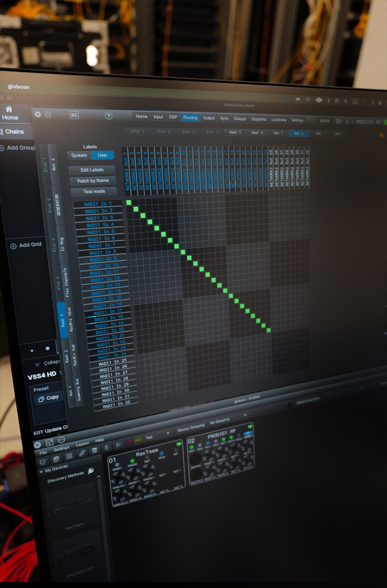Switch labels to User mode
Viewport: 387px width, 588px height.
point(102,156)
